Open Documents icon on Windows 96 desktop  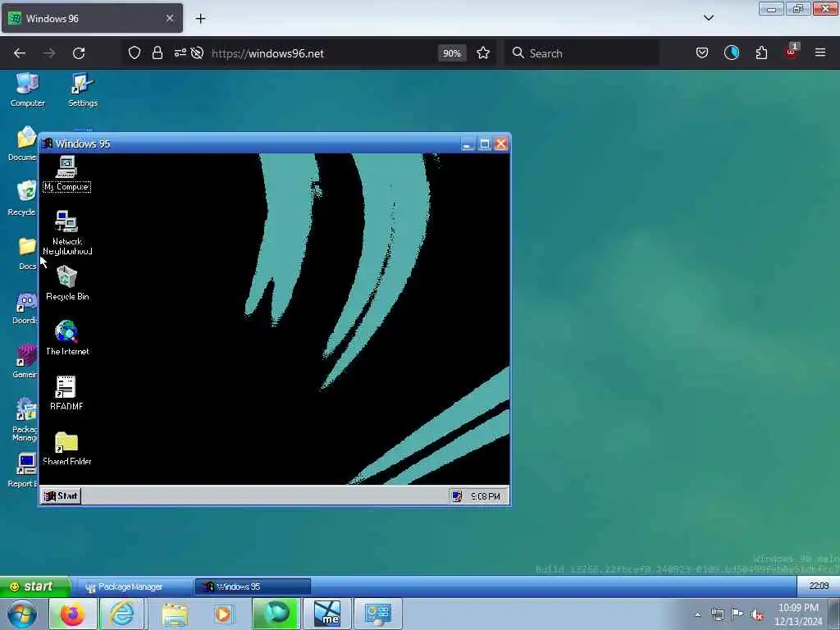pos(22,144)
